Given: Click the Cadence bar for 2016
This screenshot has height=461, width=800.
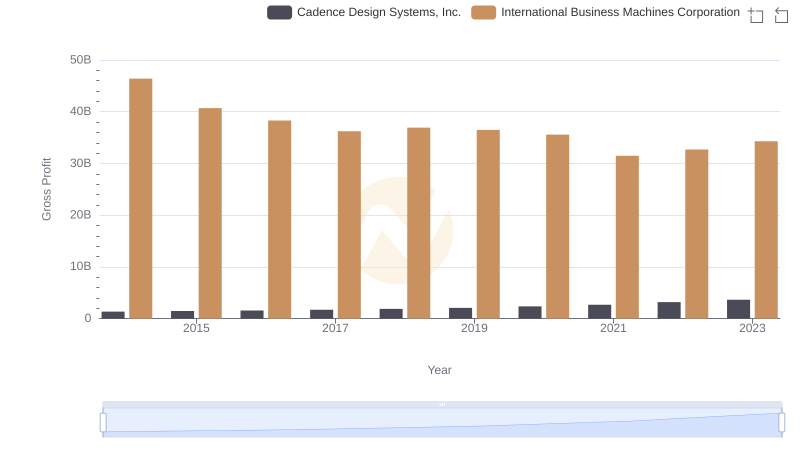Looking at the screenshot, I should coord(252,314).
